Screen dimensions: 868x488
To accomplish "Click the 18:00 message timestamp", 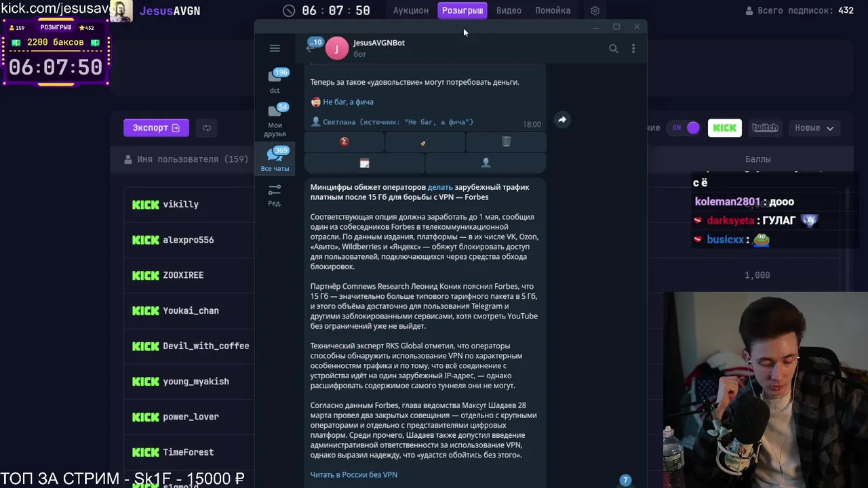I will pyautogui.click(x=532, y=125).
